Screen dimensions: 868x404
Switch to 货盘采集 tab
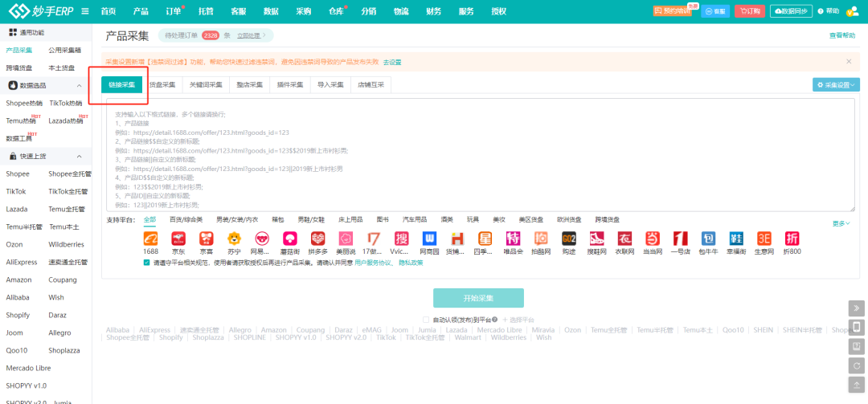click(x=162, y=84)
